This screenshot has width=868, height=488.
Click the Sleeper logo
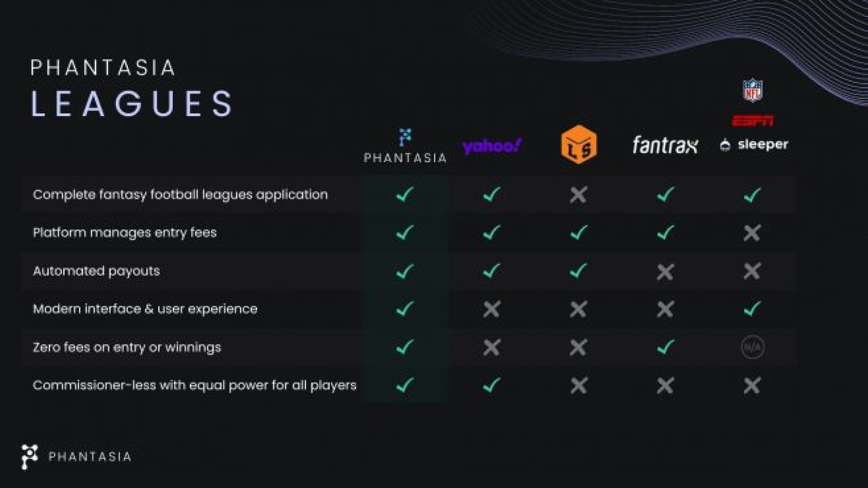click(x=754, y=145)
